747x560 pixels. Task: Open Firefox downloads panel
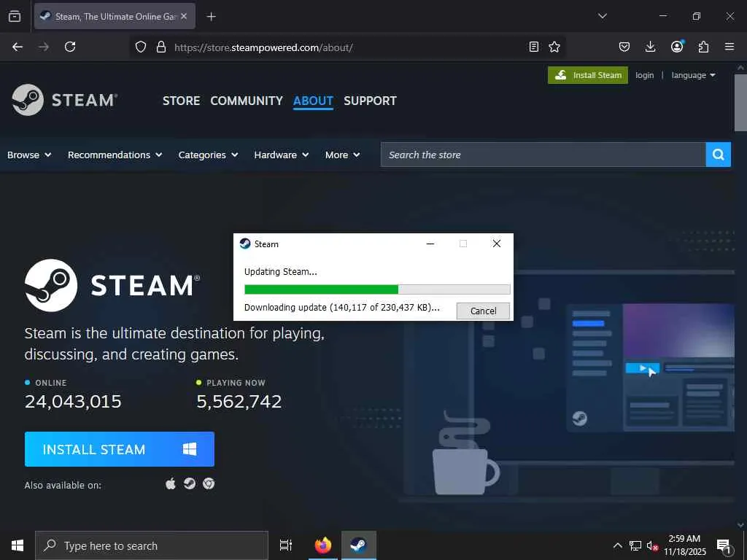click(650, 47)
